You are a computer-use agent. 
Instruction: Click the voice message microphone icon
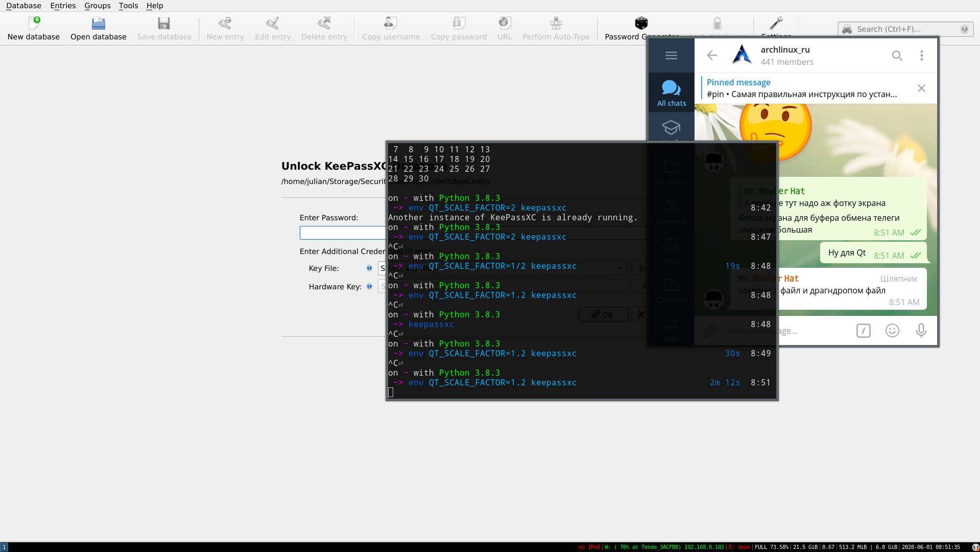click(921, 331)
